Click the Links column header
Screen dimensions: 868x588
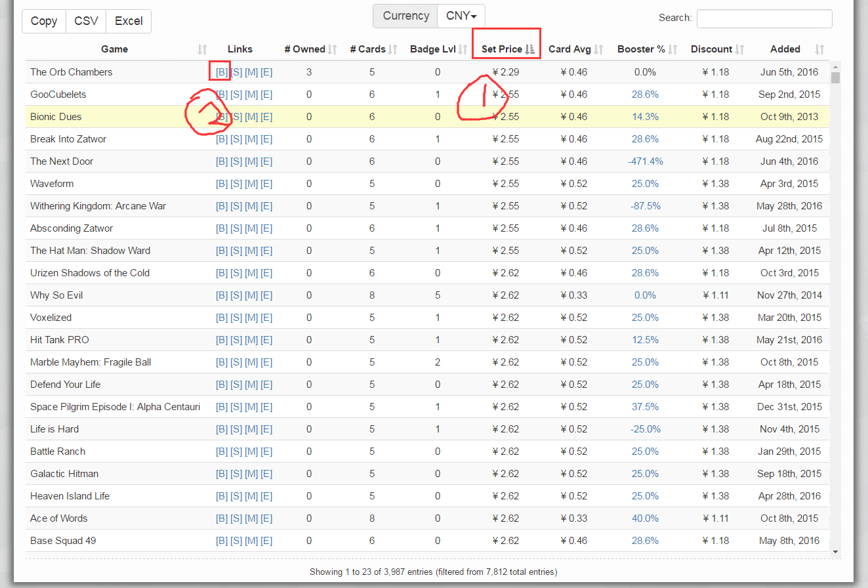(x=240, y=49)
